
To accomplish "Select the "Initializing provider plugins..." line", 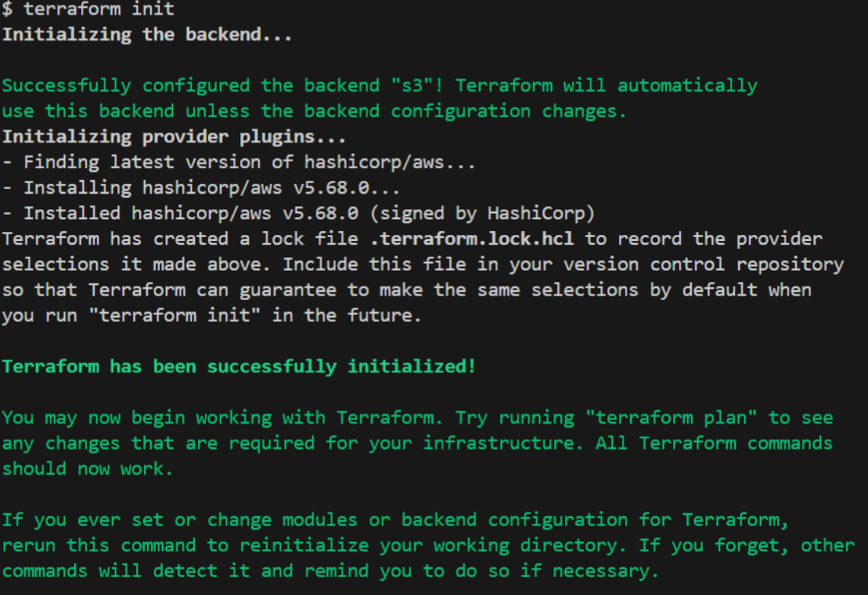I will click(x=174, y=136).
